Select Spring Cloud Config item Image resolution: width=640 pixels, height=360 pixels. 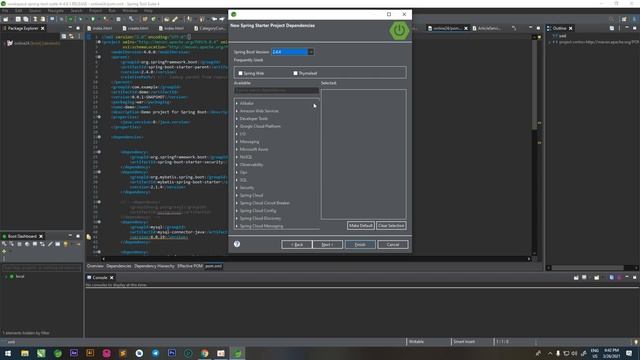pos(258,211)
